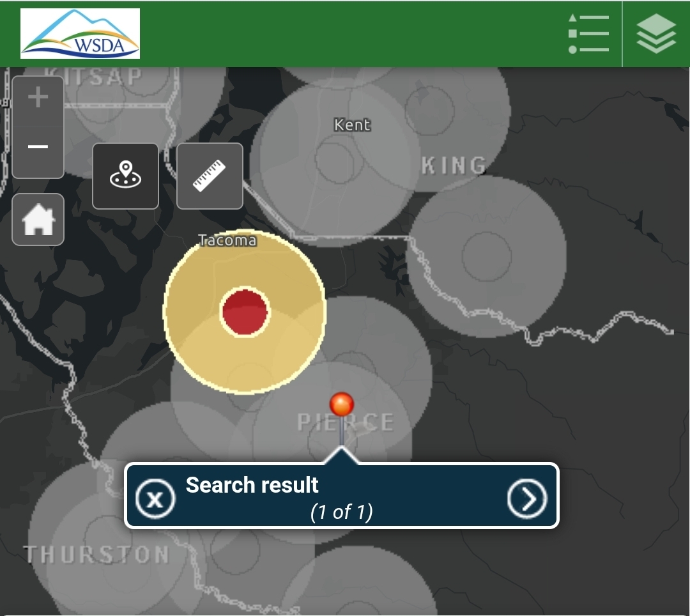This screenshot has width=690, height=616.
Task: Click the home default extent button
Action: coord(38,220)
